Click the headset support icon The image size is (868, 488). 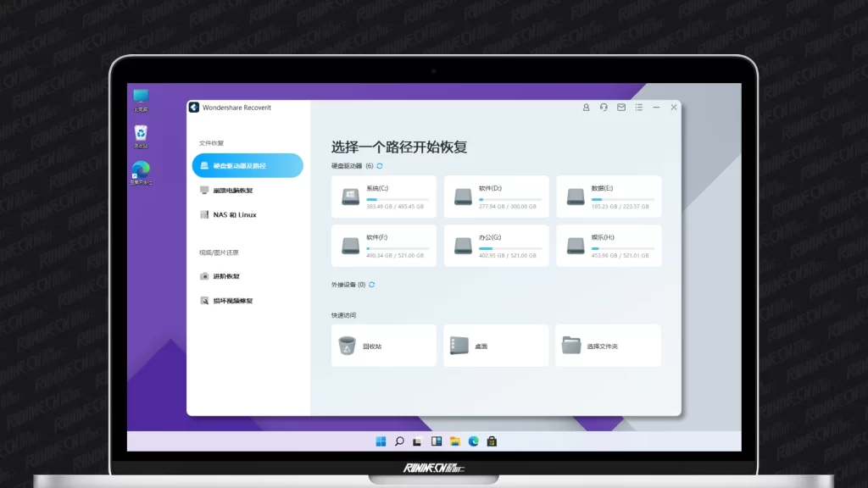[604, 108]
